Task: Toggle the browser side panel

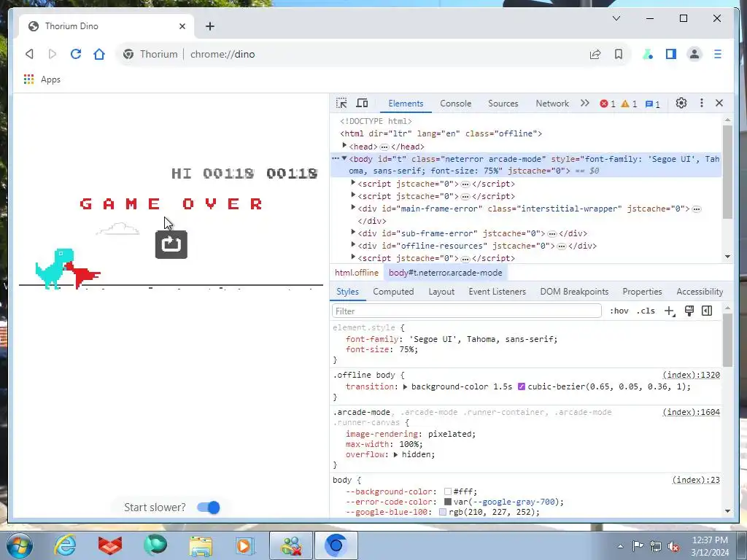Action: (x=671, y=54)
